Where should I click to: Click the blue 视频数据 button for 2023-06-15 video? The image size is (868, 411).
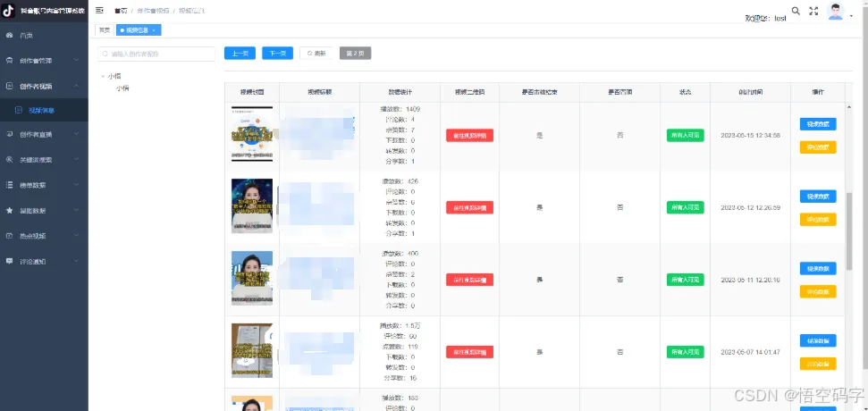[818, 124]
